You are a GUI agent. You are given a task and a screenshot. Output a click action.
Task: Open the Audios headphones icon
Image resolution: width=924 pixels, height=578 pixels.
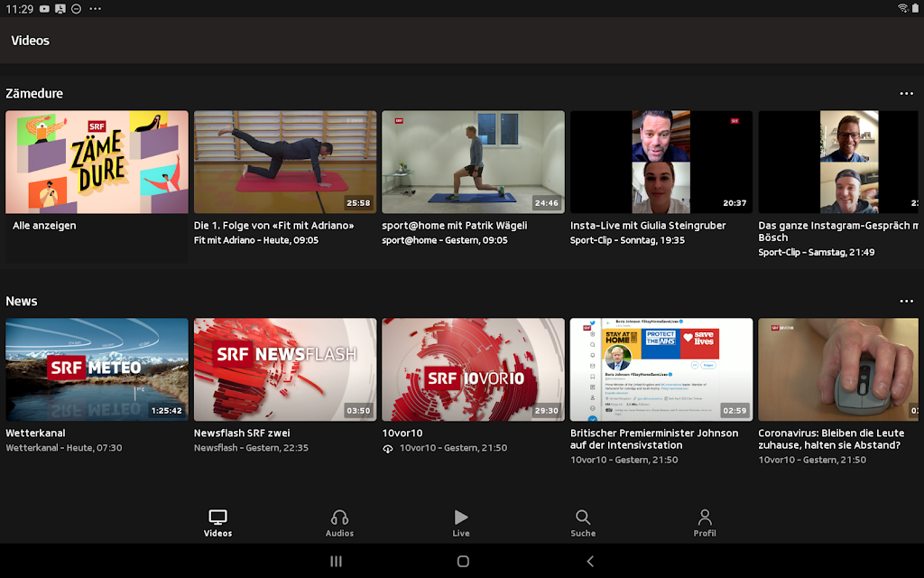(x=339, y=517)
